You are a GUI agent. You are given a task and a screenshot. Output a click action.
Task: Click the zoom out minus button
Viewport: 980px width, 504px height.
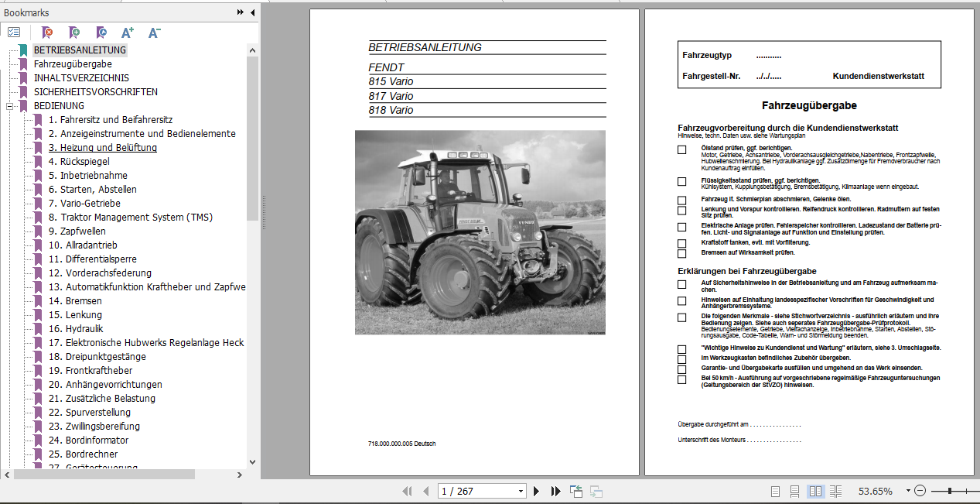pos(920,491)
